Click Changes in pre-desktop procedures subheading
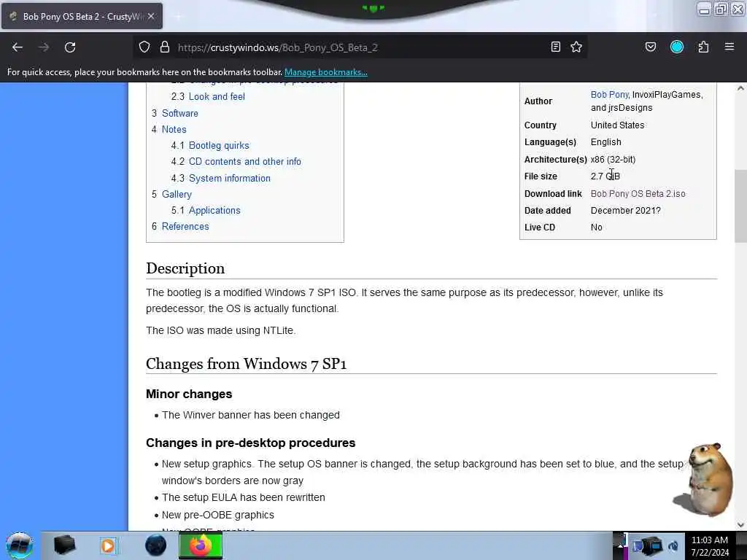Screen dimensions: 747x560 click(x=251, y=443)
